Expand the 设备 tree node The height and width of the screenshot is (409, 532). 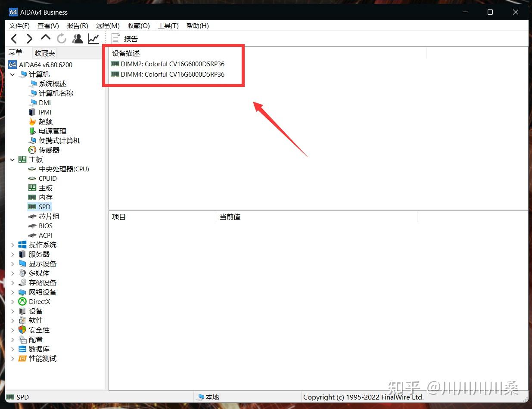coord(12,311)
